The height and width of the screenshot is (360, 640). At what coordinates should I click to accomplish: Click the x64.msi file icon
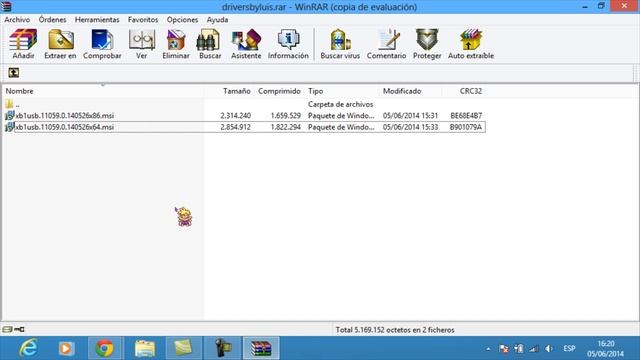tap(9, 127)
